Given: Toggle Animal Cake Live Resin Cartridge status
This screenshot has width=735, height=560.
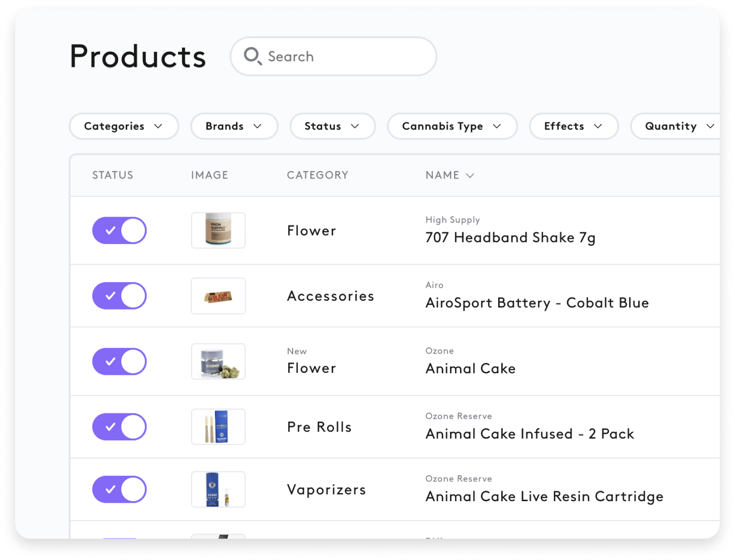Looking at the screenshot, I should pos(119,489).
